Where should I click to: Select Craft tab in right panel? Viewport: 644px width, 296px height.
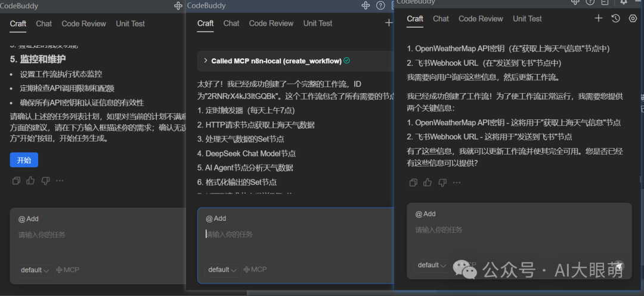coord(415,19)
